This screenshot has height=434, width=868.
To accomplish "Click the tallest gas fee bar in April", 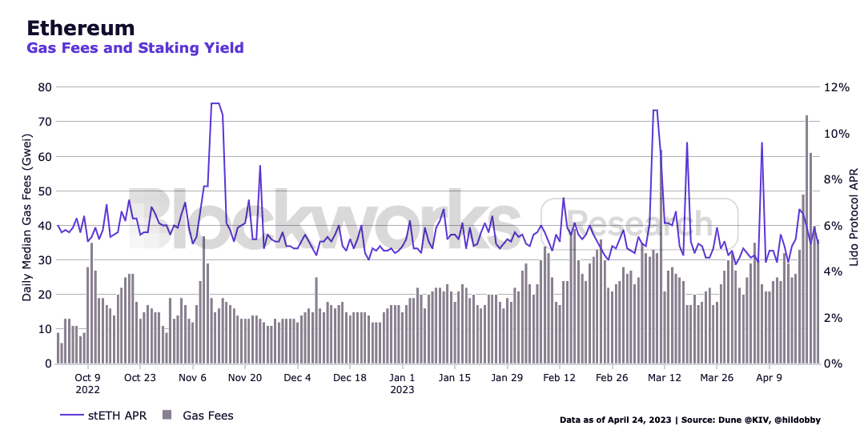I will [x=806, y=240].
